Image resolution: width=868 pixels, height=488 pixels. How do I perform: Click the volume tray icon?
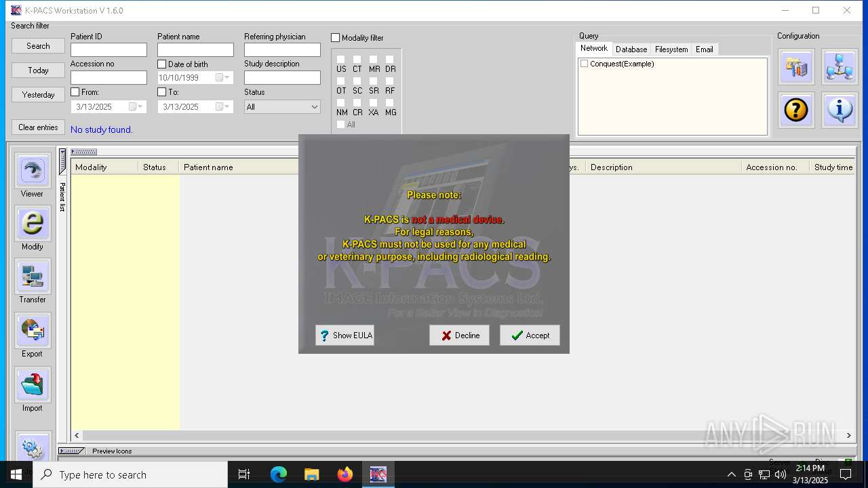781,474
